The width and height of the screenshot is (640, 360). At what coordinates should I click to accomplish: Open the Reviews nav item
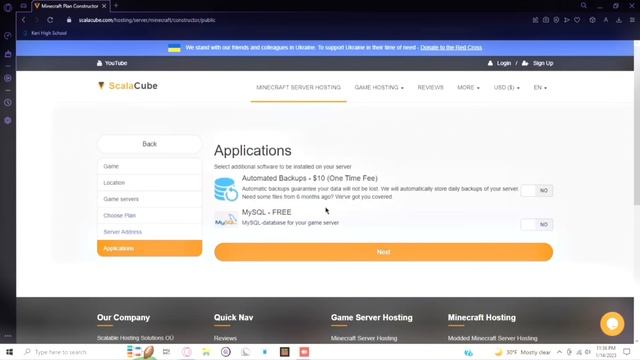[430, 87]
